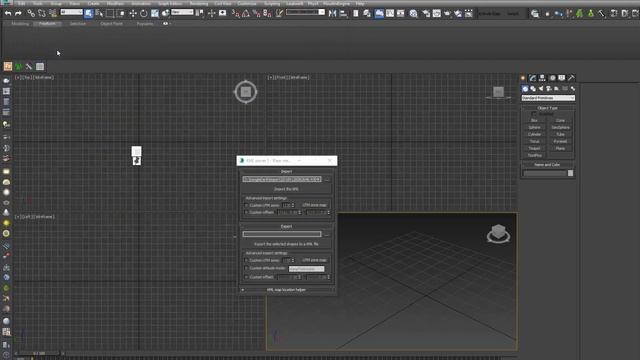640x360 pixels.
Task: Activate the Select and Move tool
Action: [x=133, y=13]
